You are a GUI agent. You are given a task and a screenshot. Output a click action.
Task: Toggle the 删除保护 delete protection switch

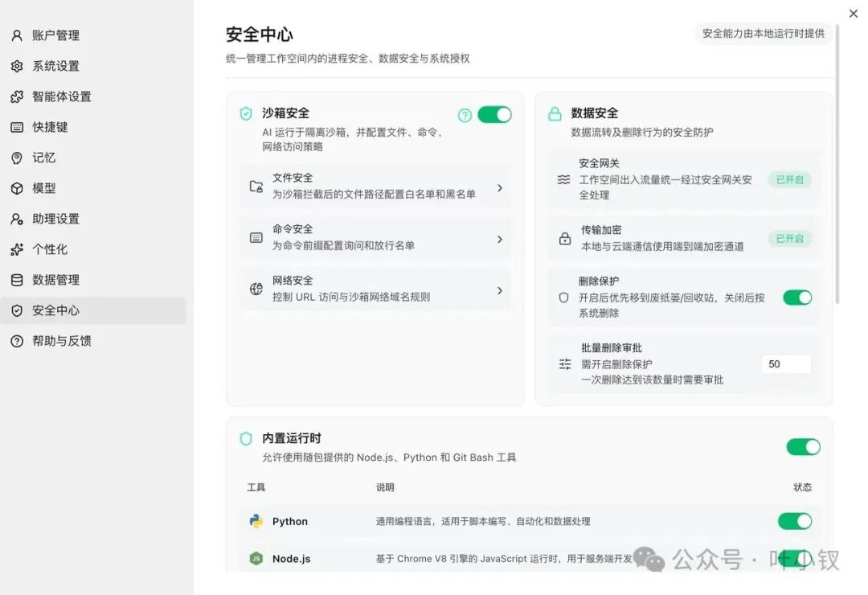[x=798, y=297]
